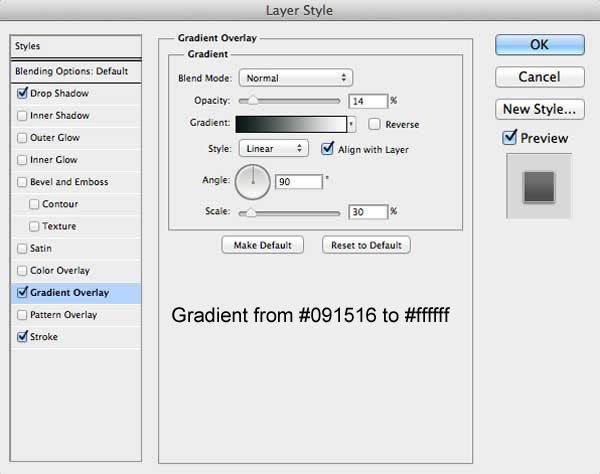Open the Blend Mode dropdown
600x474 pixels.
pos(295,78)
